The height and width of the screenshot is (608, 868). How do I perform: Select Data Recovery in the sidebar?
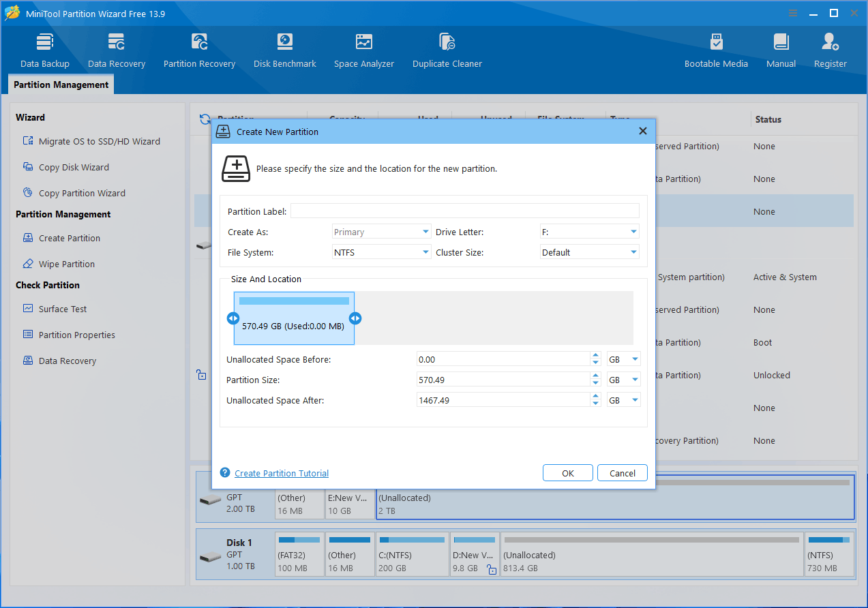[60, 361]
